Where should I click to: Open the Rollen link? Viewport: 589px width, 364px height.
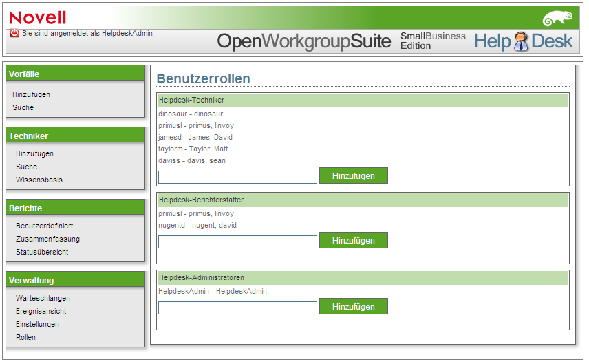tap(25, 337)
